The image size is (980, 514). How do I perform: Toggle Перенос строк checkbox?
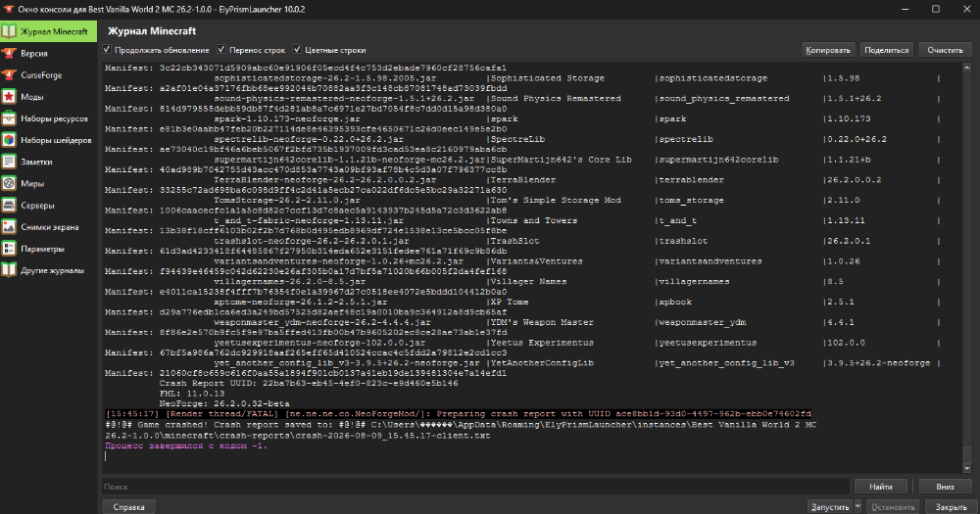[x=221, y=49]
